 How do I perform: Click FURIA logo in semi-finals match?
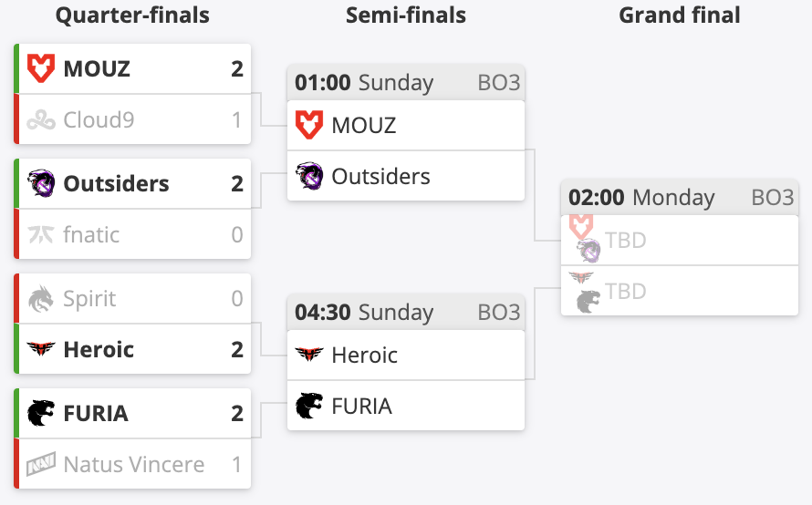tap(309, 406)
